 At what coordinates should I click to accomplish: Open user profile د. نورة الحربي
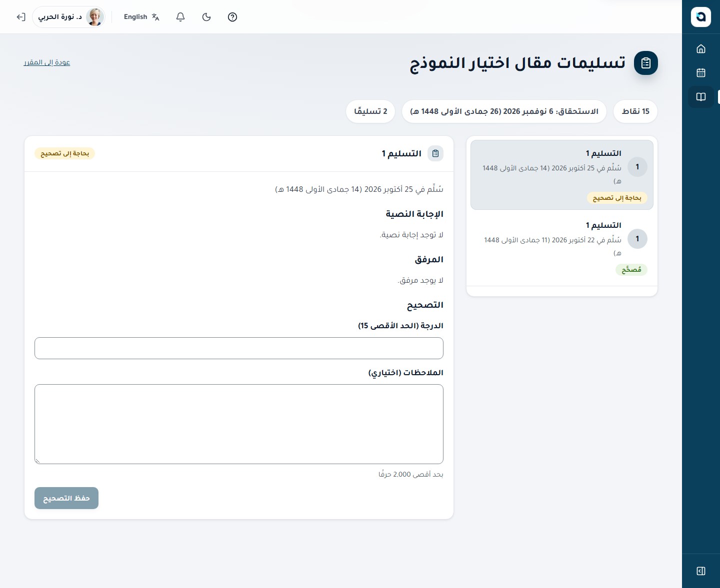point(69,17)
